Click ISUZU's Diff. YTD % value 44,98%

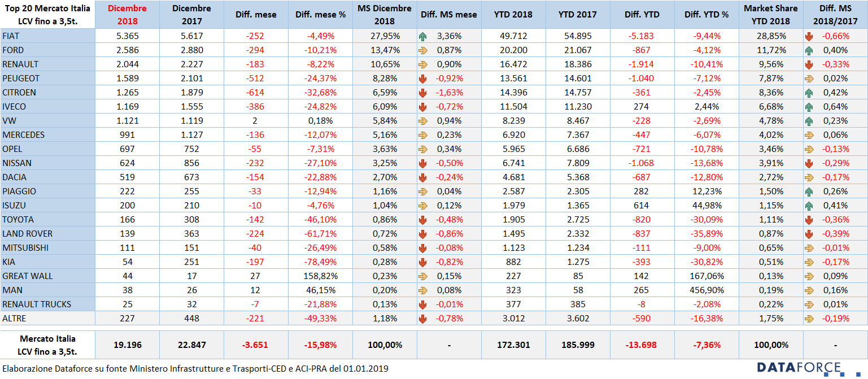point(706,206)
